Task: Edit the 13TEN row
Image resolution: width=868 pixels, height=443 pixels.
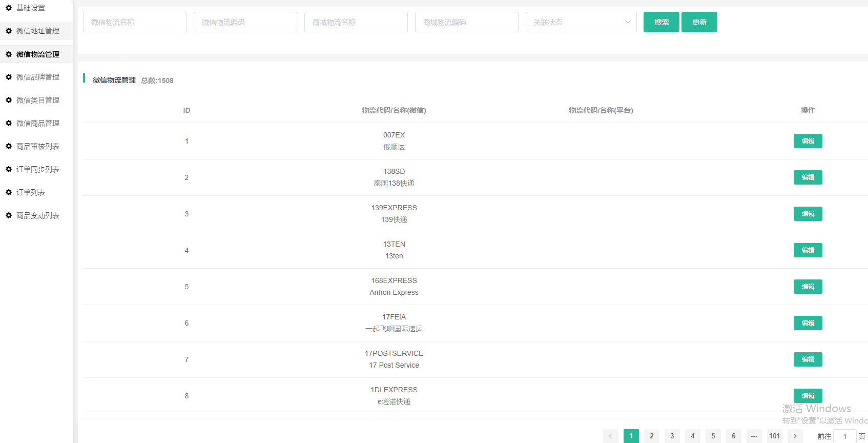Action: point(808,250)
